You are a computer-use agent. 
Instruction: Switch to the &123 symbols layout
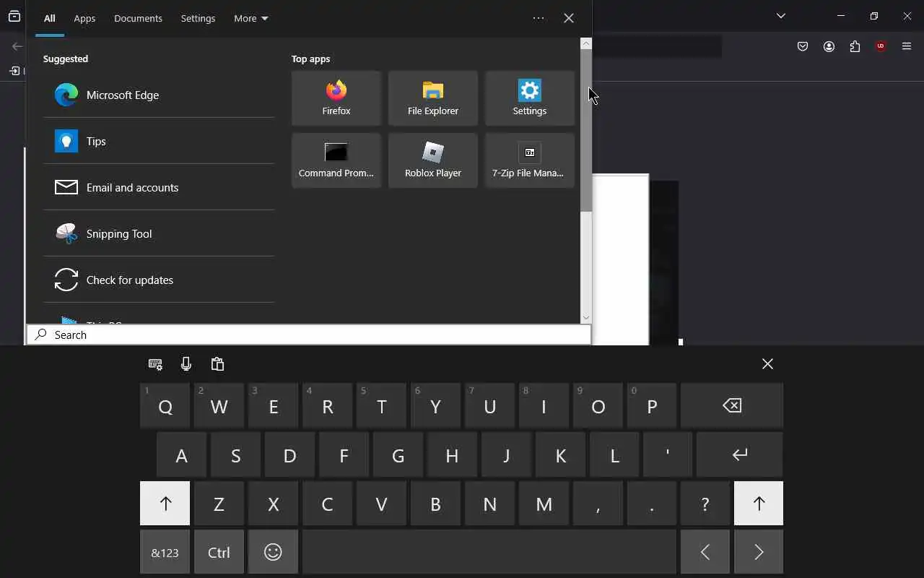165,552
